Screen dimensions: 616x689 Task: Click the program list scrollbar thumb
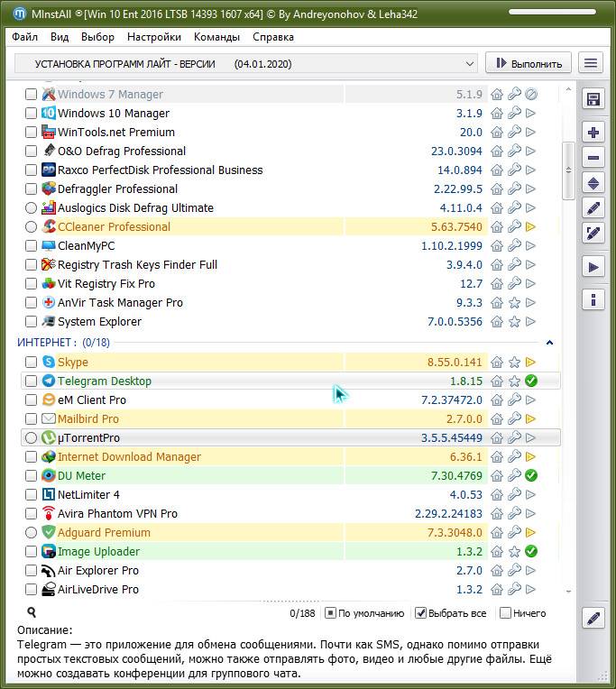coord(568,170)
